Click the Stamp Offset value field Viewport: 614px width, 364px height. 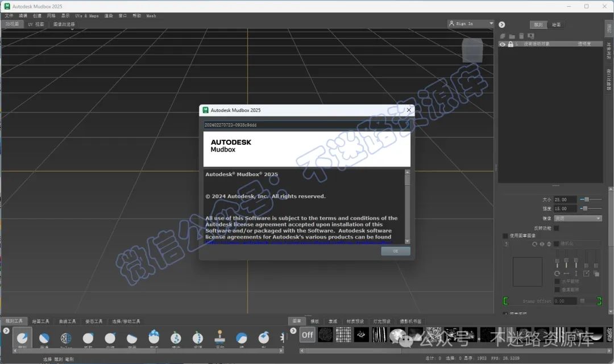tap(565, 301)
